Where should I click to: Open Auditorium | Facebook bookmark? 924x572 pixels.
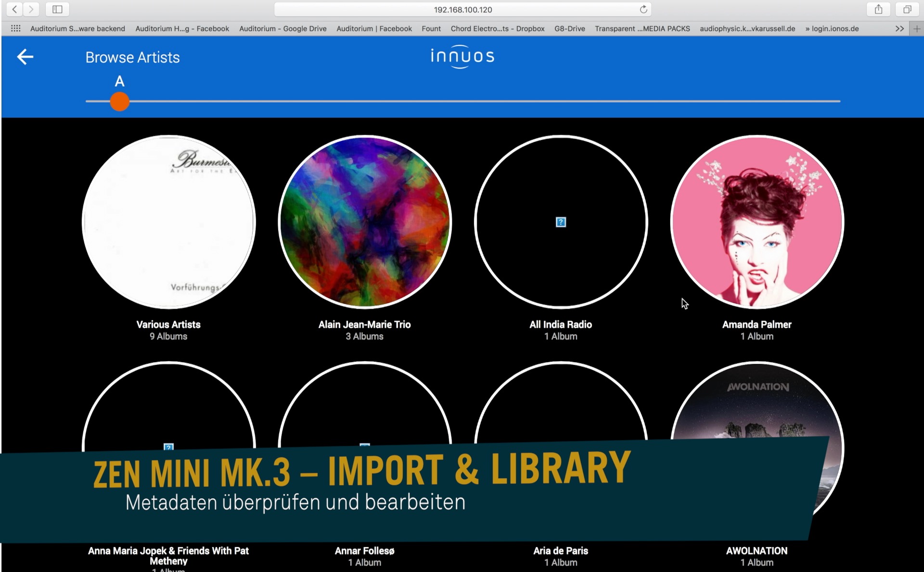point(374,28)
